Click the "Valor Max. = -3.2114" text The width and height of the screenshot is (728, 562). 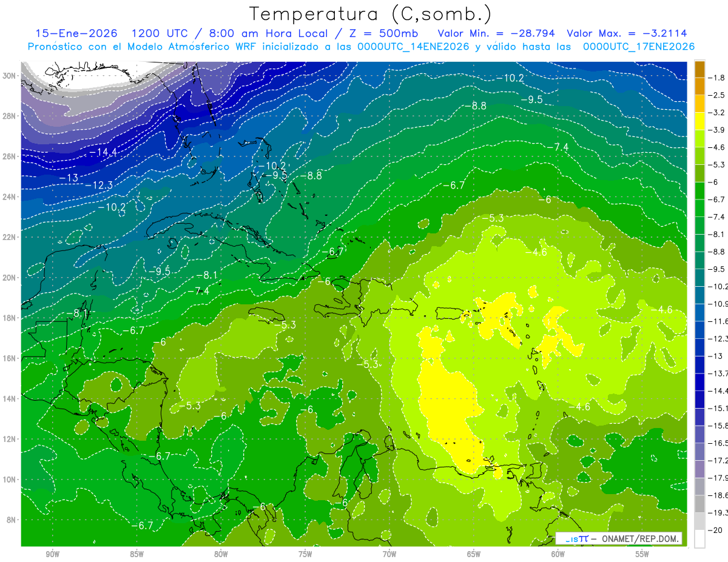point(626,33)
